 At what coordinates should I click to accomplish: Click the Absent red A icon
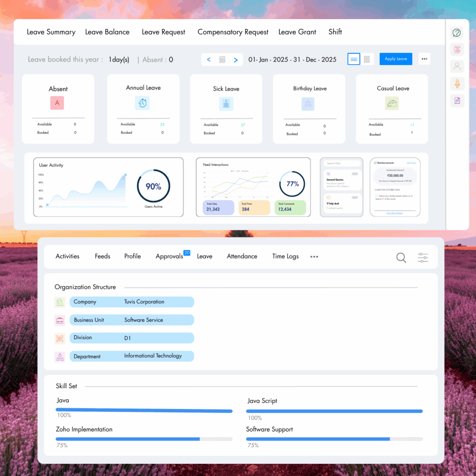click(57, 103)
